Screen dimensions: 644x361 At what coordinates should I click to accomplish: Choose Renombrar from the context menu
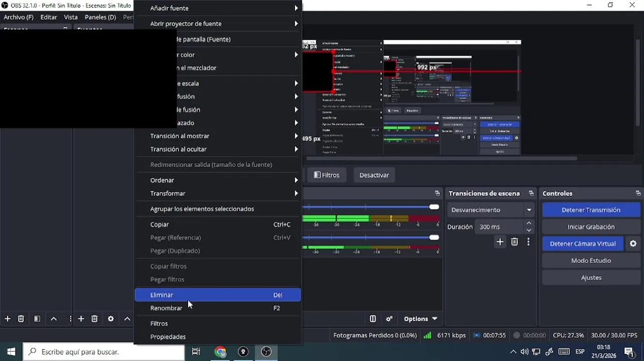218,308
